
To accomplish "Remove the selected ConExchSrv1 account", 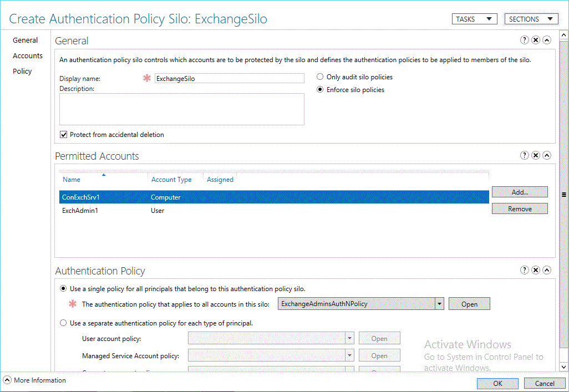I will 519,208.
